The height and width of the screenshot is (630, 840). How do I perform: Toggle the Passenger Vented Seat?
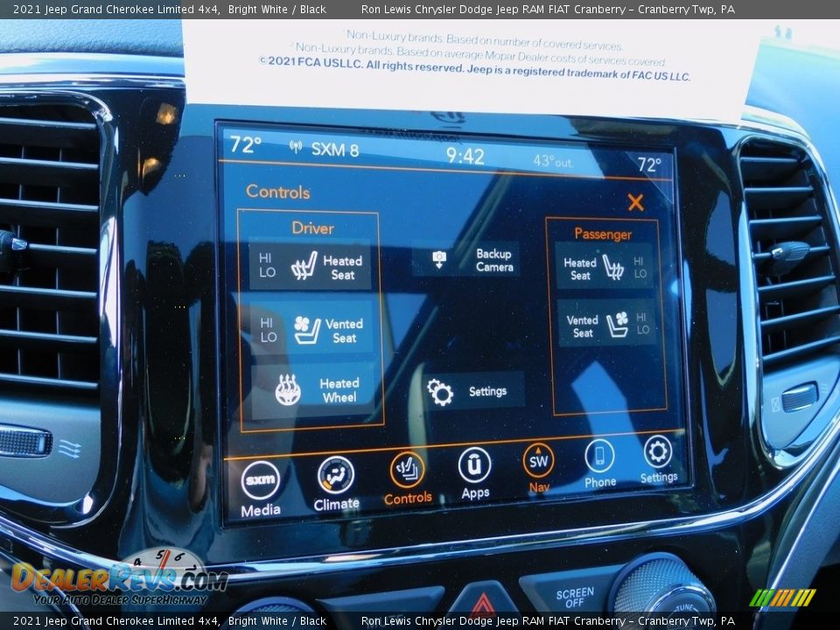tap(605, 324)
